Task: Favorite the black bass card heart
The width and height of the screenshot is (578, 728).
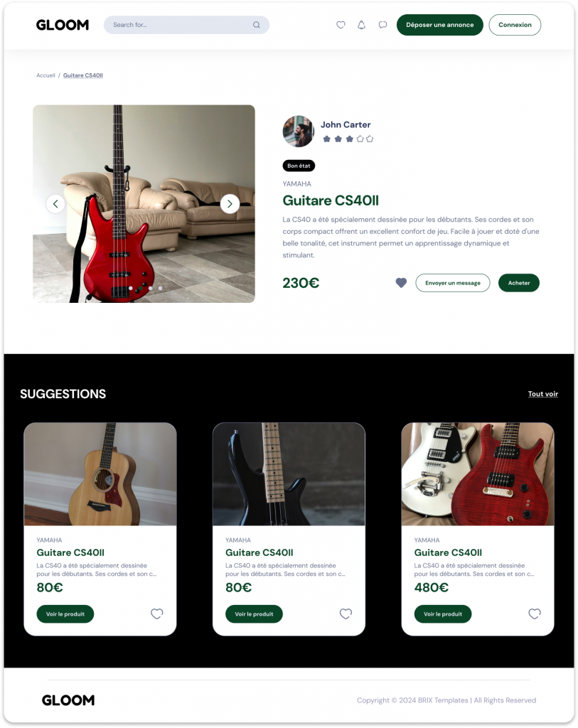Action: 346,614
